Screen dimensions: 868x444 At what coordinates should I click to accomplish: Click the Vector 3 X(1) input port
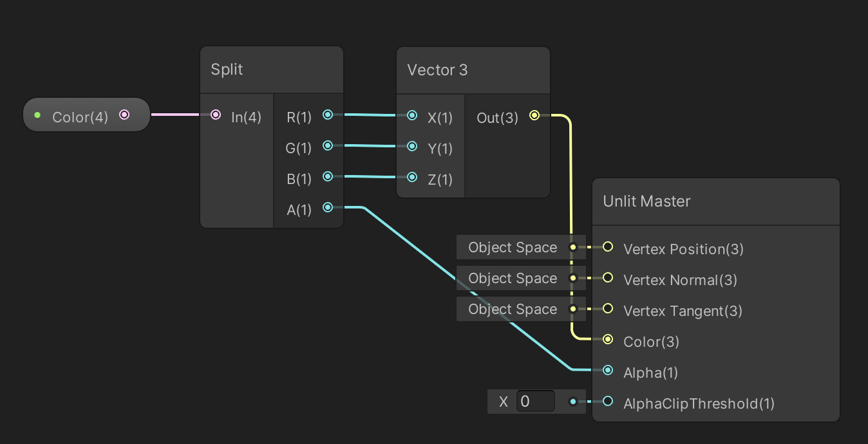tap(412, 116)
